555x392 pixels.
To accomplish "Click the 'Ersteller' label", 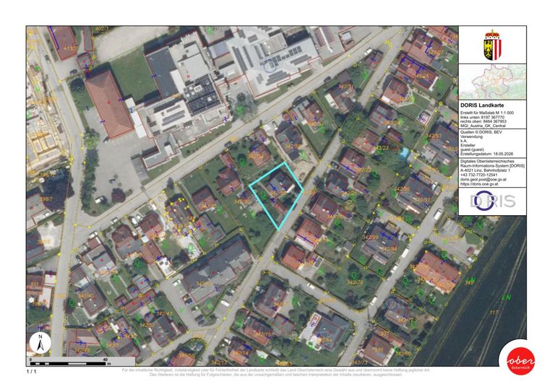I will pyautogui.click(x=468, y=145).
